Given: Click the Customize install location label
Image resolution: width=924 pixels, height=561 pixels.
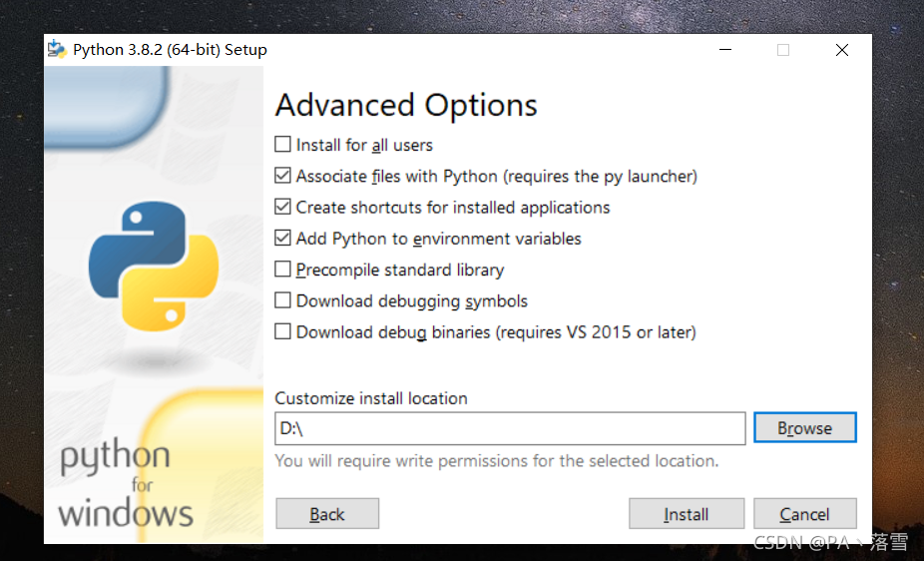Looking at the screenshot, I should coord(371,398).
